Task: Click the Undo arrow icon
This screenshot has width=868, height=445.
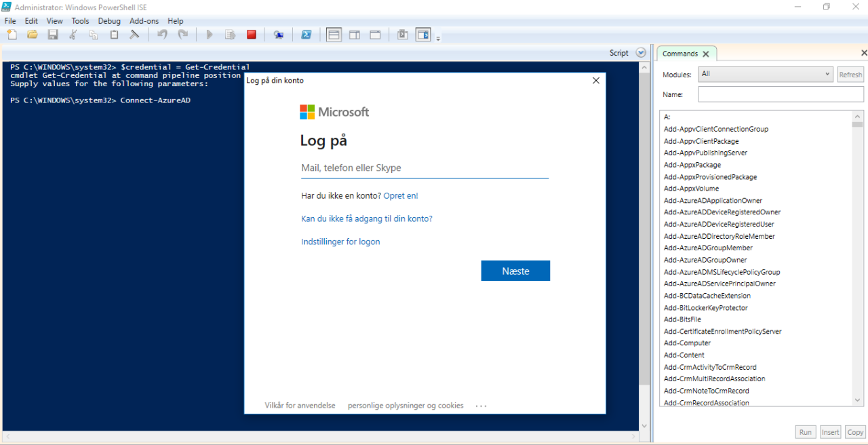Action: 162,35
